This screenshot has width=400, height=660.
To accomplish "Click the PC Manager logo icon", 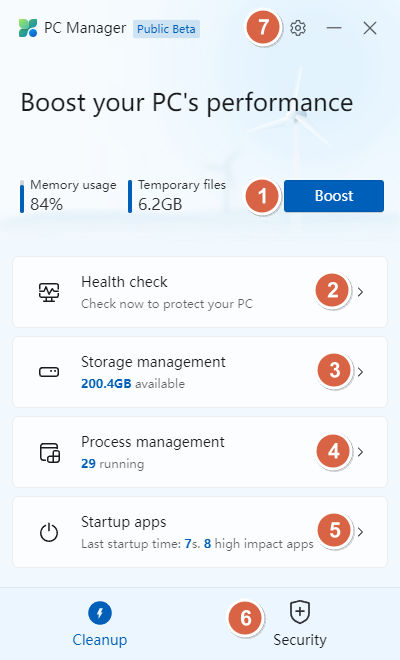I will [28, 28].
